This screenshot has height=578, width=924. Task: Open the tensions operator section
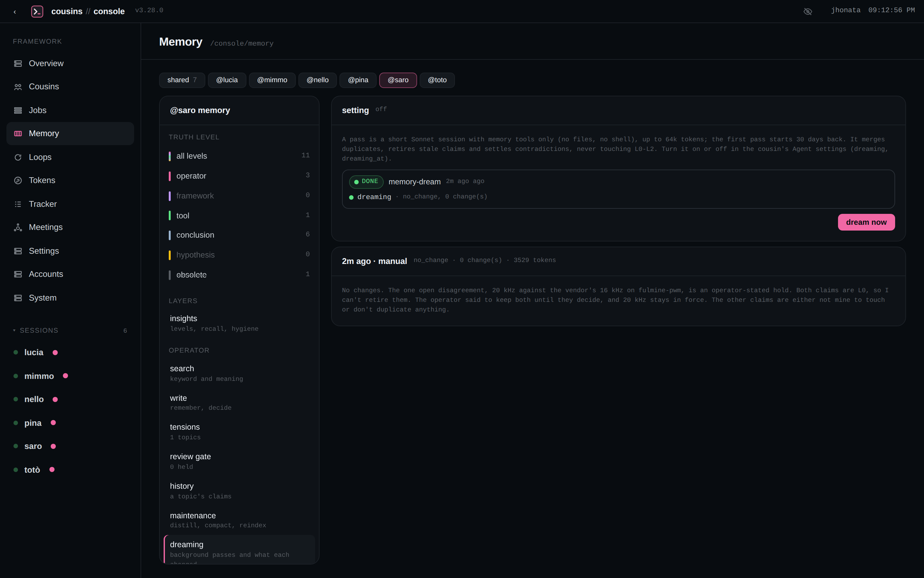[239, 432]
